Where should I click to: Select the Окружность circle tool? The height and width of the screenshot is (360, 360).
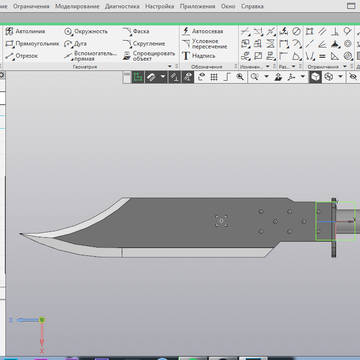[x=86, y=31]
